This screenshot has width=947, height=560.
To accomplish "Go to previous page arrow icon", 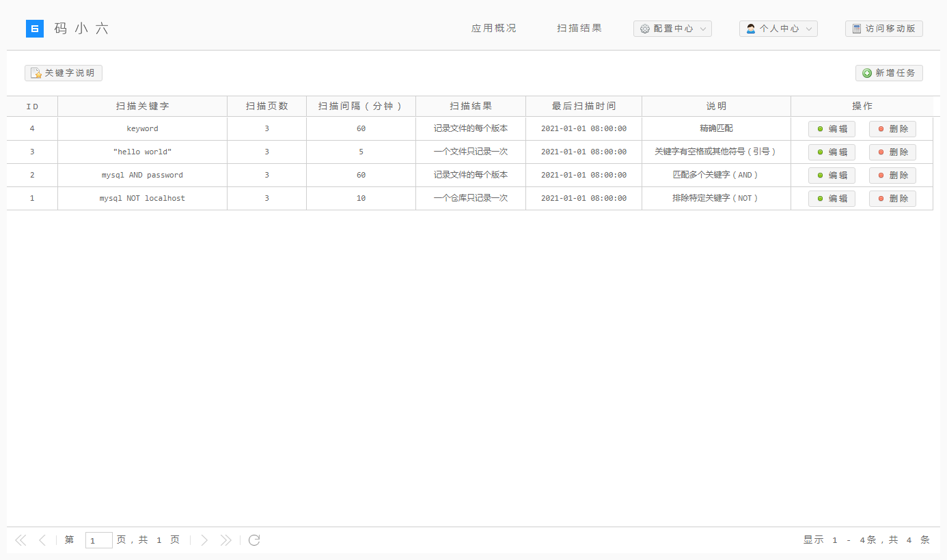I will point(42,540).
